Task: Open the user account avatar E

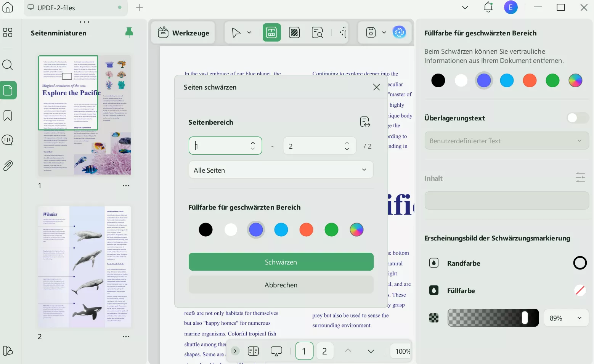Action: coord(511,7)
